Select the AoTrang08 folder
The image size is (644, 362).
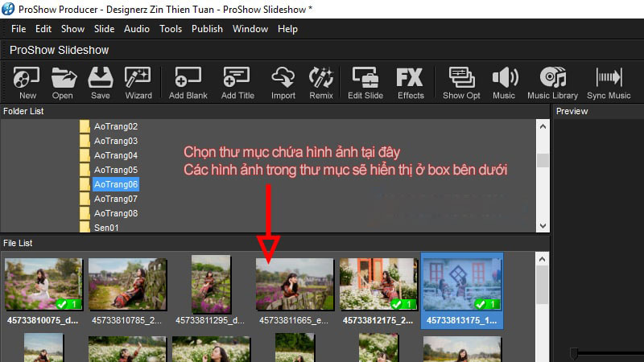pyautogui.click(x=116, y=213)
